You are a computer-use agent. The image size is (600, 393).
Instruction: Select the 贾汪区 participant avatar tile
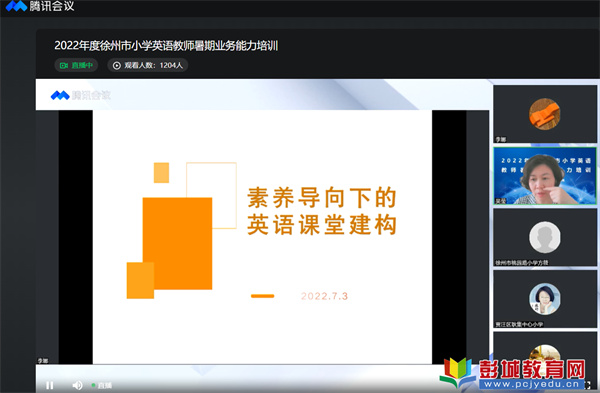click(x=545, y=299)
